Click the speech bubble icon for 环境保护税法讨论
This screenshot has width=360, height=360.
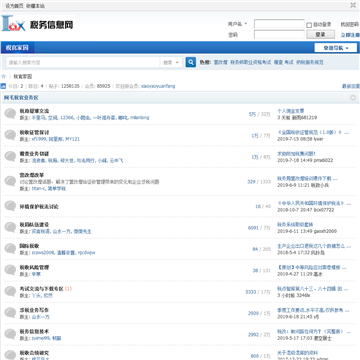tap(10, 206)
